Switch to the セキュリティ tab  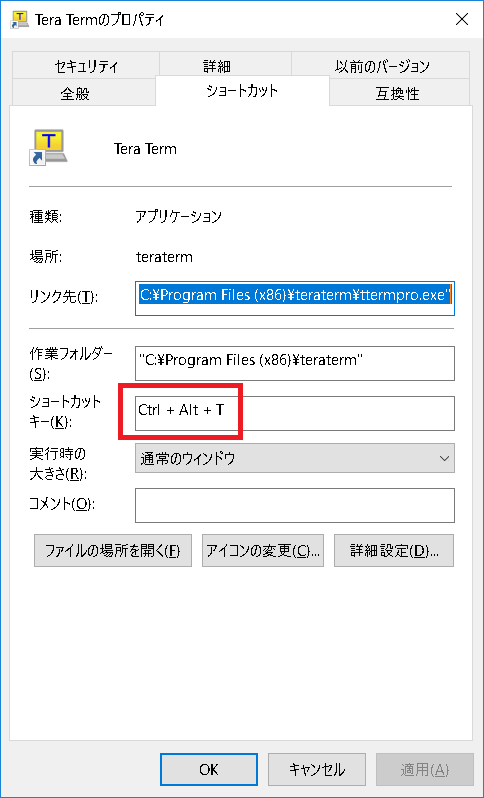[86, 66]
